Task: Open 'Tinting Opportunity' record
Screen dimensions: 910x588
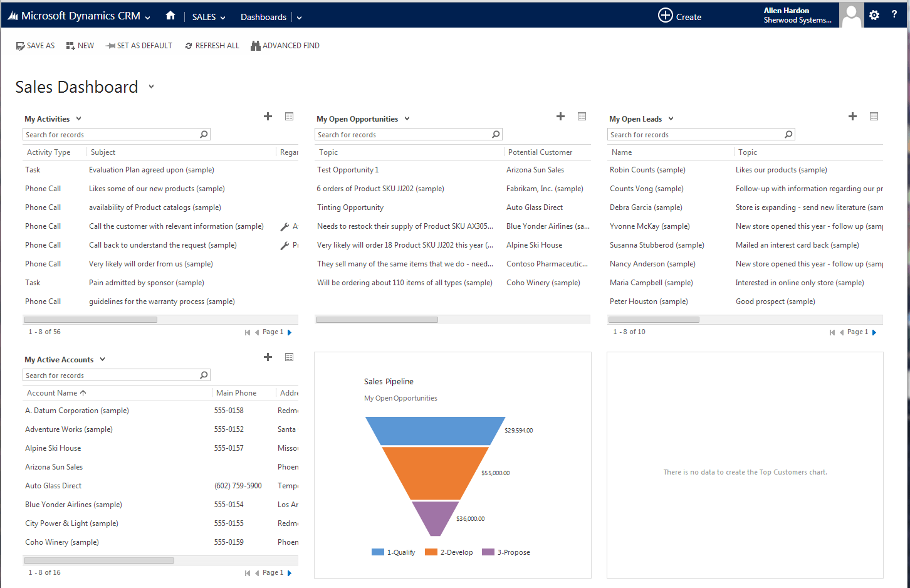Action: [x=350, y=207]
